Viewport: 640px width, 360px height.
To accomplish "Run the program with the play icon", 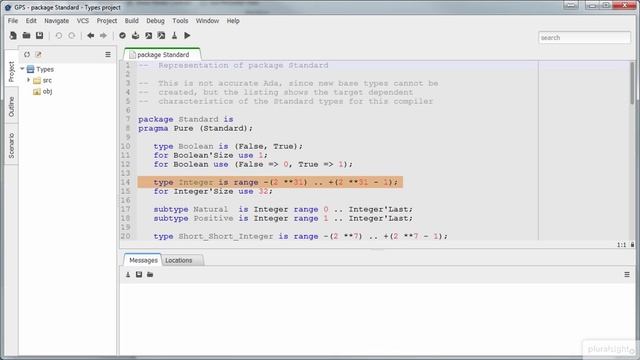I will click(187, 36).
